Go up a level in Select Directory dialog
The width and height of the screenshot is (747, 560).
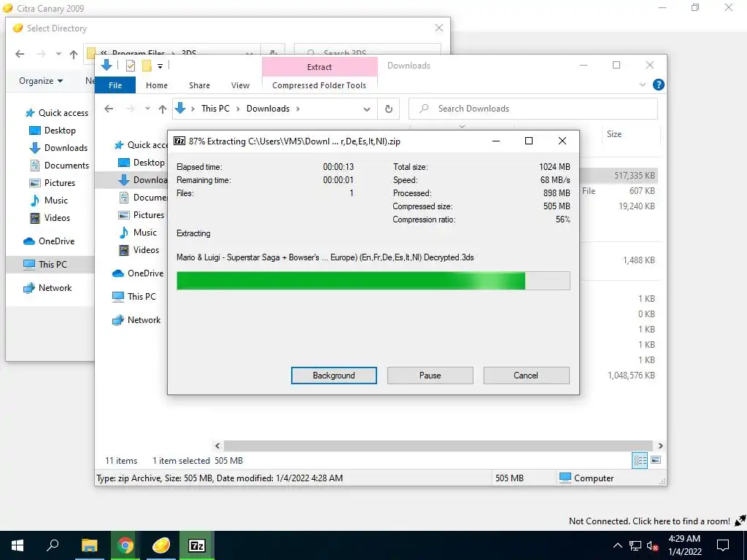point(74,54)
